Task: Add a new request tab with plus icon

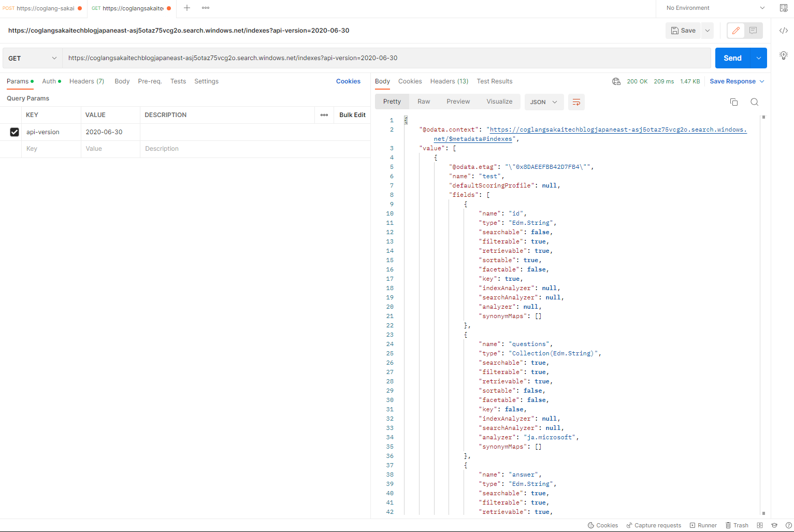Action: click(187, 8)
